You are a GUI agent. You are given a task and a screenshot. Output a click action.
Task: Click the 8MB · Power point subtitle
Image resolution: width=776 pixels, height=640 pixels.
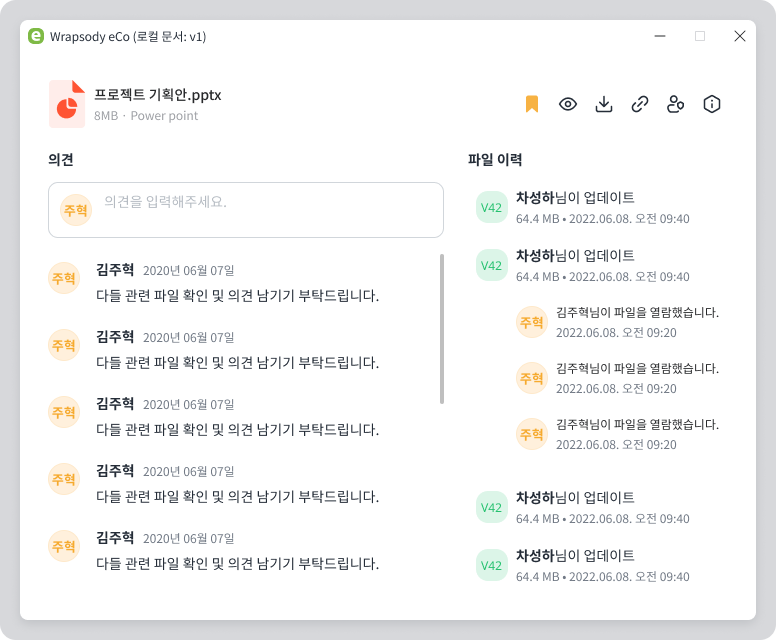point(146,116)
